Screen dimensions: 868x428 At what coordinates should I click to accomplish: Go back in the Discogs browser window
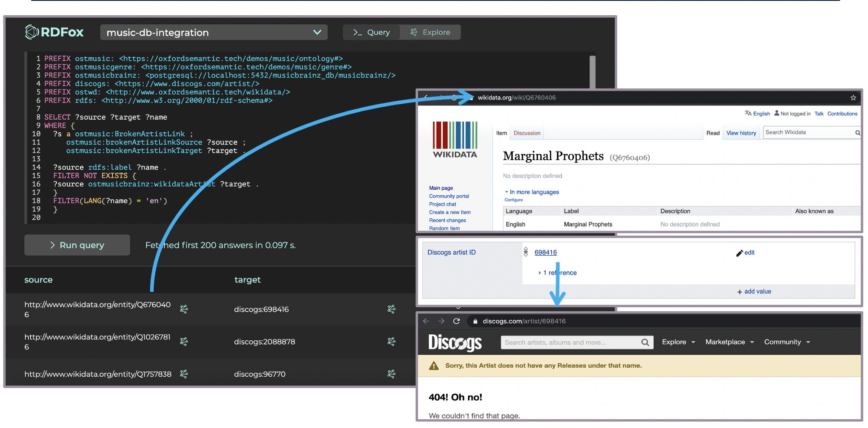pyautogui.click(x=426, y=321)
